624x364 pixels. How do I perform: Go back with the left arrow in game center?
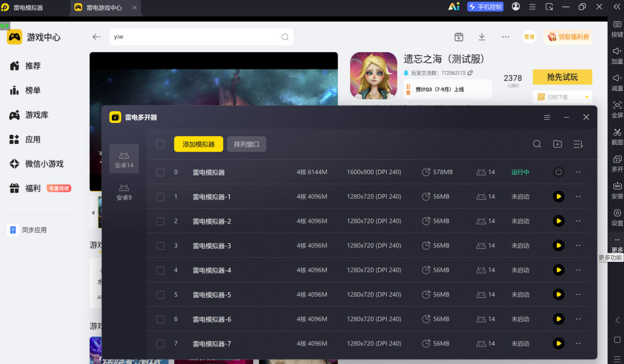click(x=97, y=37)
